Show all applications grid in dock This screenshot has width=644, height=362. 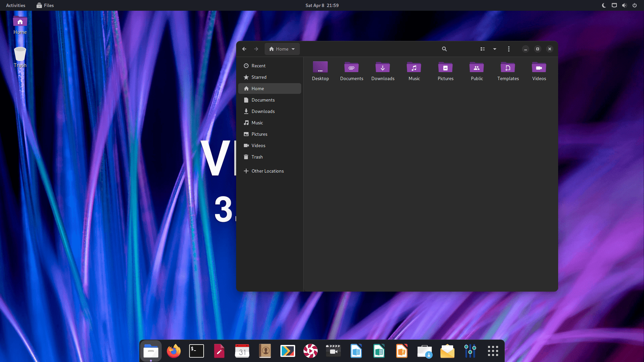tap(493, 351)
